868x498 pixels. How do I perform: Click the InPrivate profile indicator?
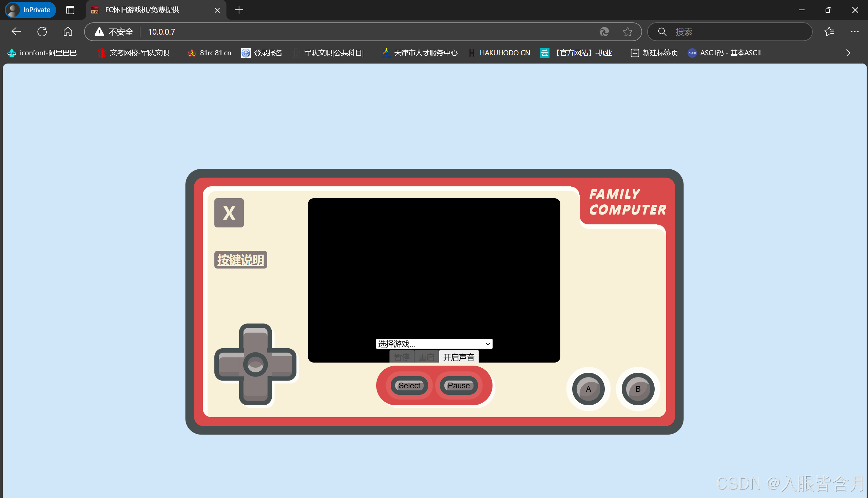click(30, 10)
